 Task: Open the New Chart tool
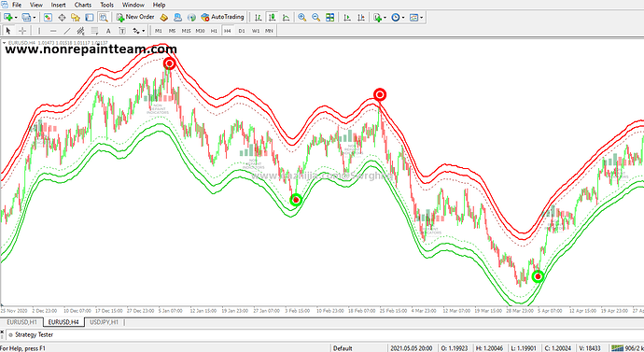[7, 17]
